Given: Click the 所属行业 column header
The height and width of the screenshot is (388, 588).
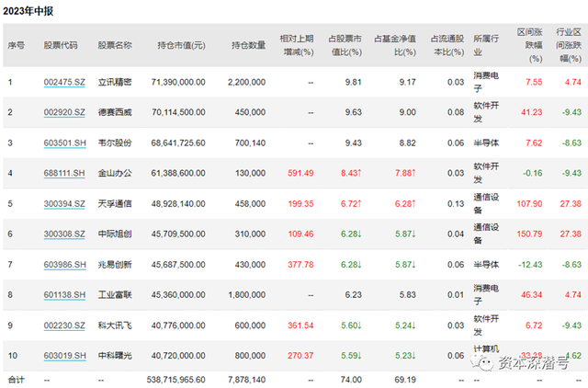Looking at the screenshot, I should point(486,45).
